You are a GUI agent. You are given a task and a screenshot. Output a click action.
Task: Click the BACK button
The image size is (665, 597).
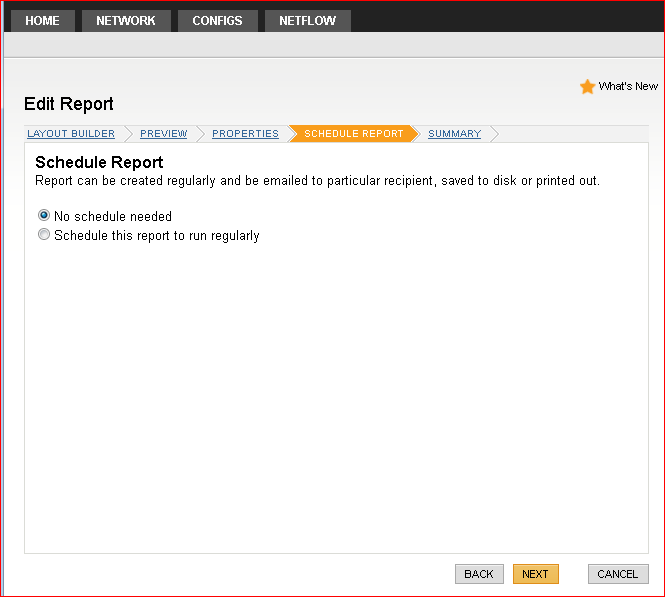pos(479,574)
